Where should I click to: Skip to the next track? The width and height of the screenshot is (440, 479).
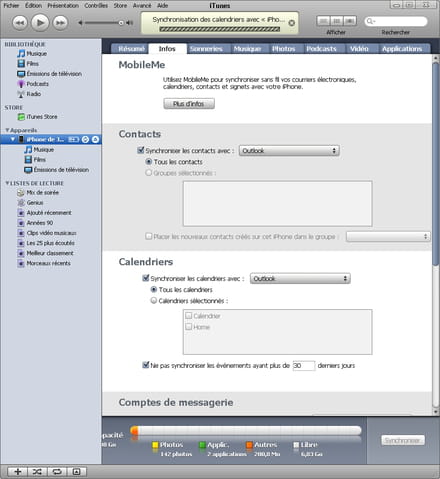click(60, 23)
